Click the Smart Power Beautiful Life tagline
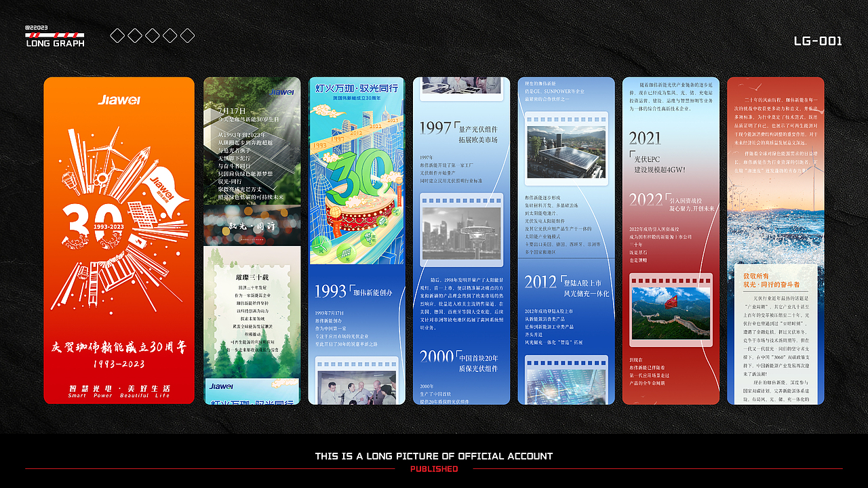This screenshot has width=868, height=488. point(119,396)
